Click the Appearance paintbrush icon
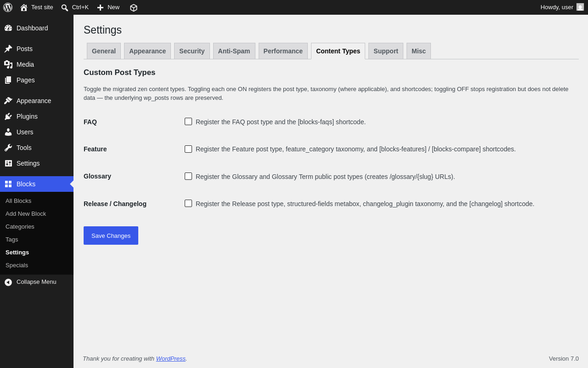This screenshot has height=368, width=588. pyautogui.click(x=8, y=101)
